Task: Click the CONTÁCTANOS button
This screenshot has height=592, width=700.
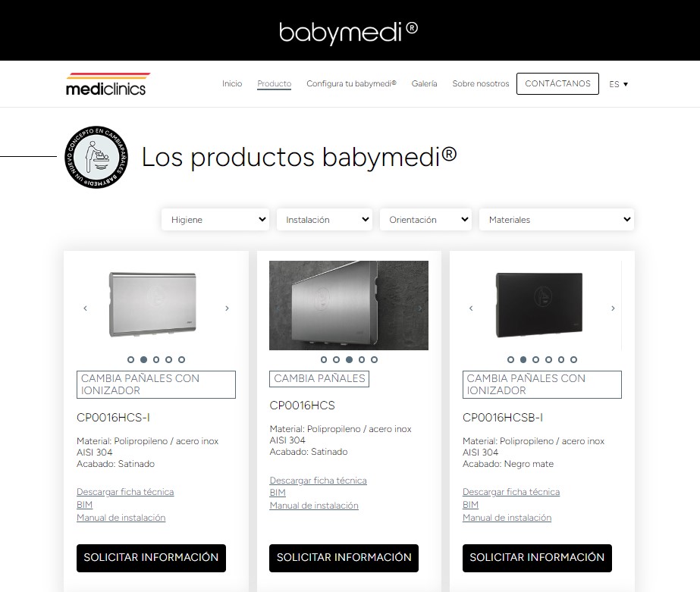Action: [557, 83]
